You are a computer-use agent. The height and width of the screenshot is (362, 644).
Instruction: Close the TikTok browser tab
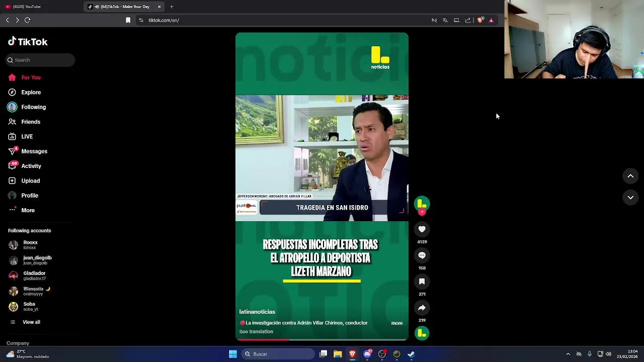point(159,7)
